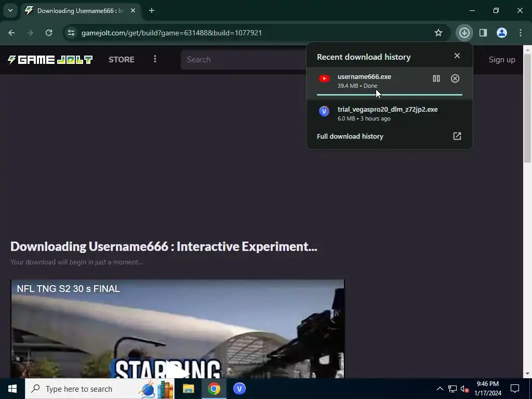Open File Explorer from taskbar
The width and height of the screenshot is (532, 399).
click(188, 389)
